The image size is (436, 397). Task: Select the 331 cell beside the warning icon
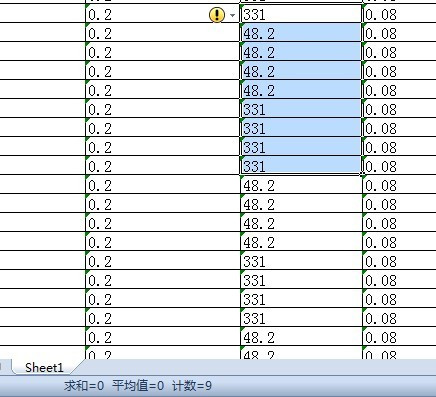(x=301, y=14)
